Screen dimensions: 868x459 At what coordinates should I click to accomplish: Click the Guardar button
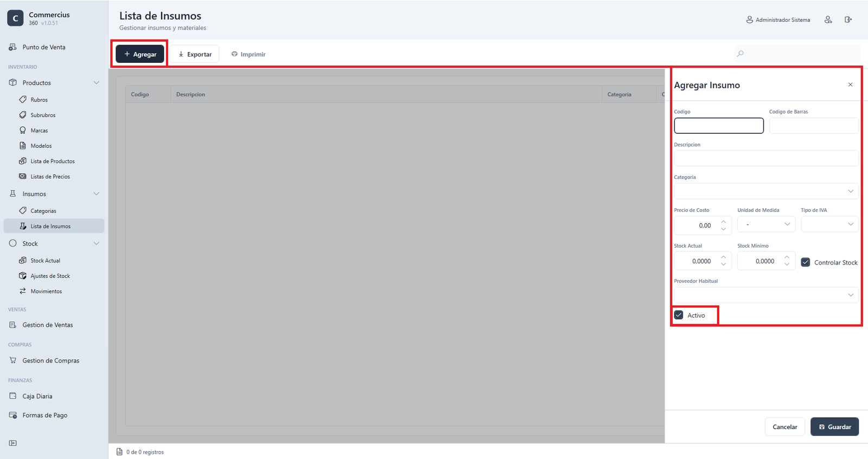pyautogui.click(x=835, y=427)
